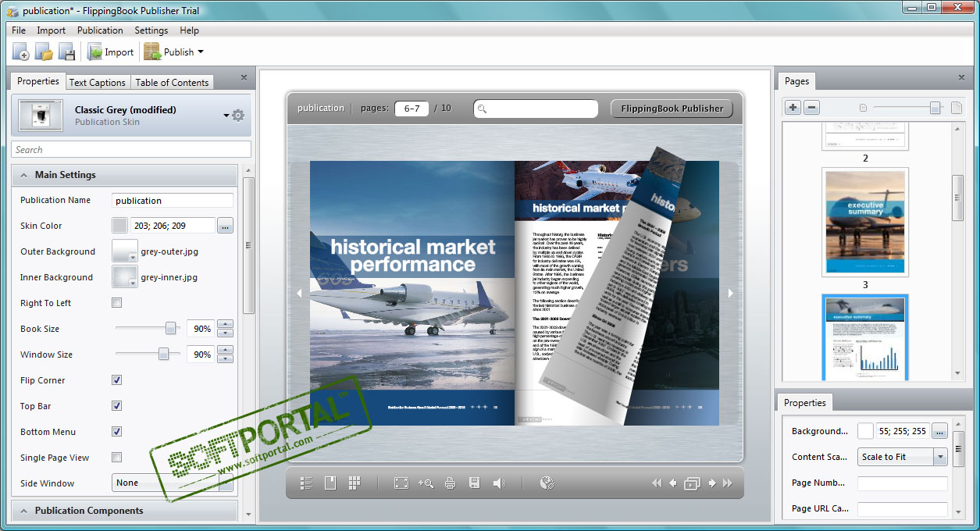Click the share globe icon
The height and width of the screenshot is (531, 980).
tap(547, 483)
